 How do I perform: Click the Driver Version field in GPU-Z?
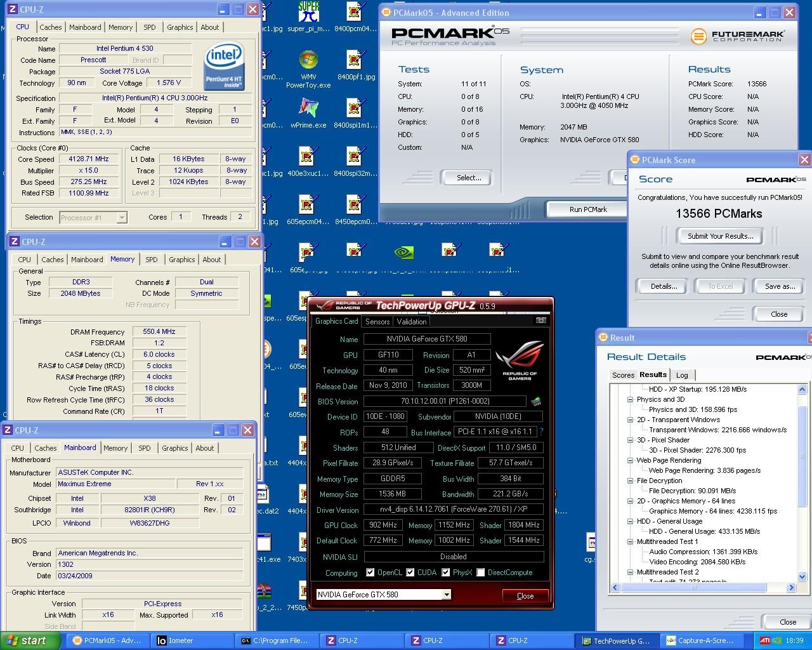tap(454, 509)
